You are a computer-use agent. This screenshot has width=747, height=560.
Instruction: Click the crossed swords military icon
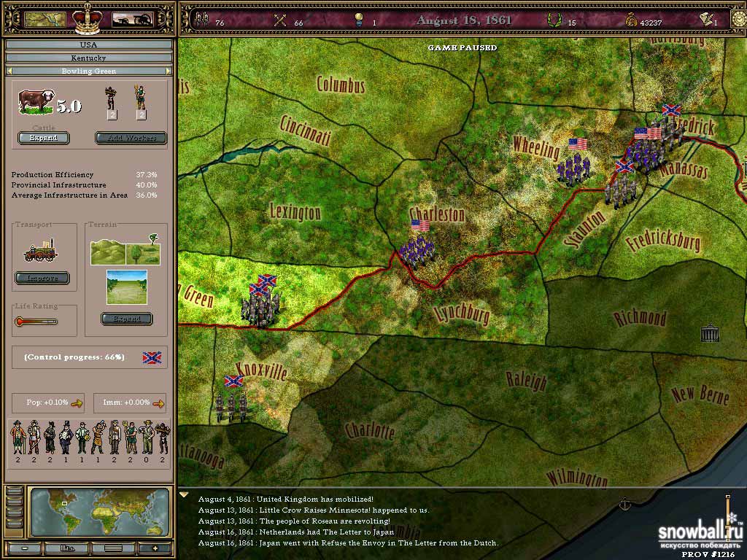click(279, 21)
